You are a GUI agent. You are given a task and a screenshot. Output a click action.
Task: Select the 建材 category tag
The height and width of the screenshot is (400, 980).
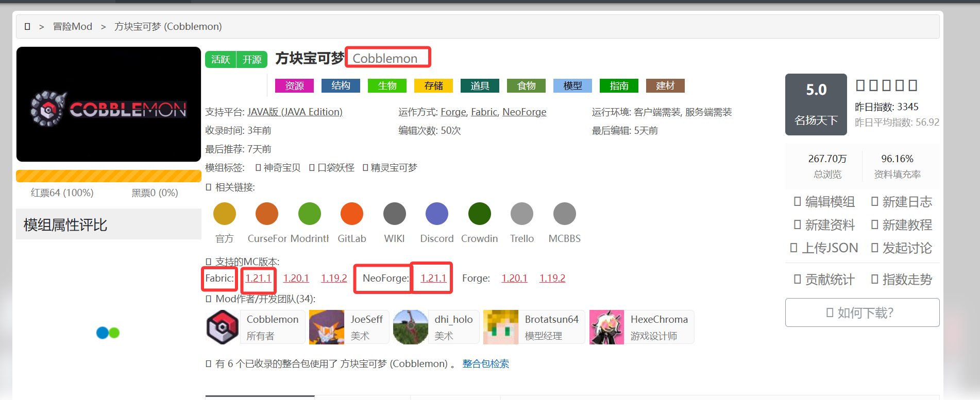pos(665,85)
